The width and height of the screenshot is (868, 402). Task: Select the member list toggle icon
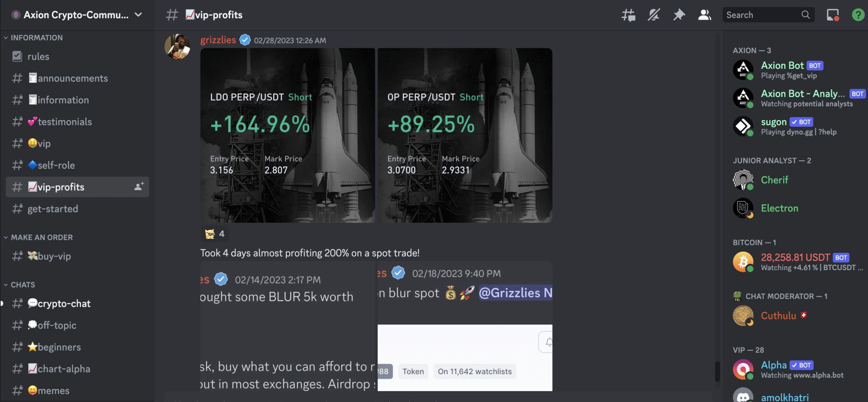tap(704, 14)
